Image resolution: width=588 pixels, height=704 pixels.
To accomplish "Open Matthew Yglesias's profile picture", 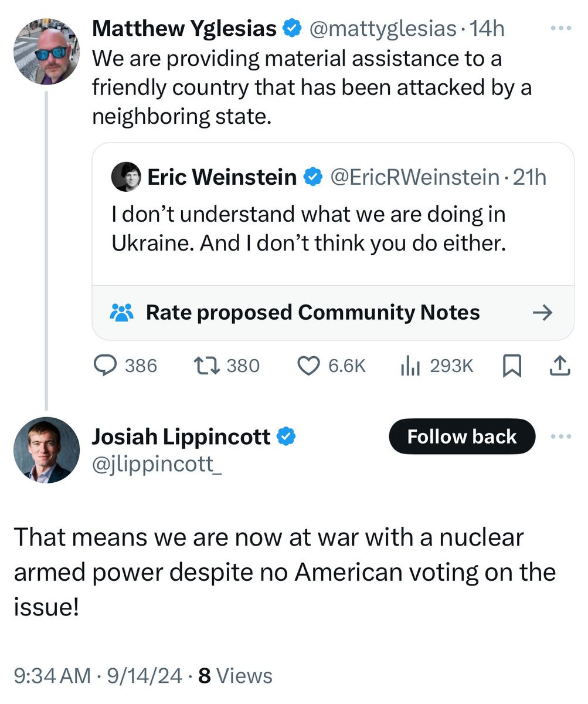I will [46, 52].
